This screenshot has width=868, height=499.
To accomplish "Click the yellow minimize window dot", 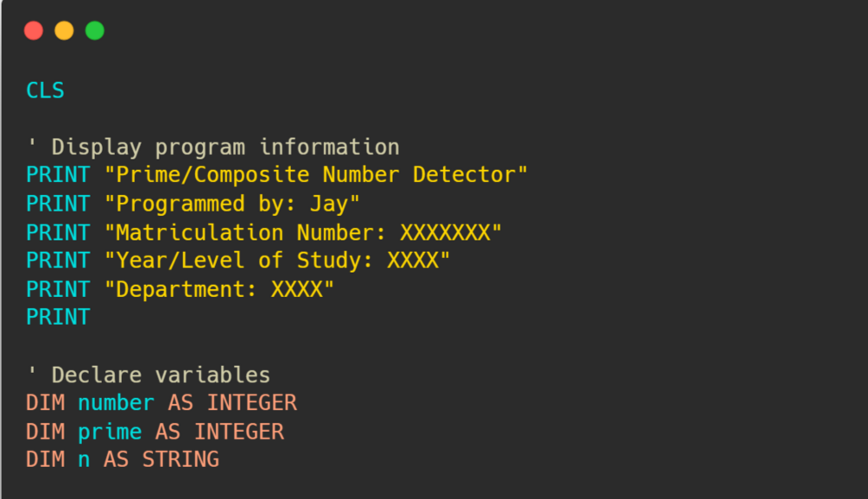I will pos(64,31).
